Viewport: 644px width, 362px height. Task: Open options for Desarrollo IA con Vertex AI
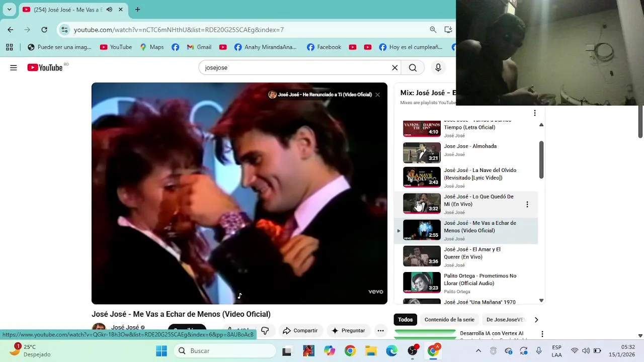pyautogui.click(x=542, y=334)
